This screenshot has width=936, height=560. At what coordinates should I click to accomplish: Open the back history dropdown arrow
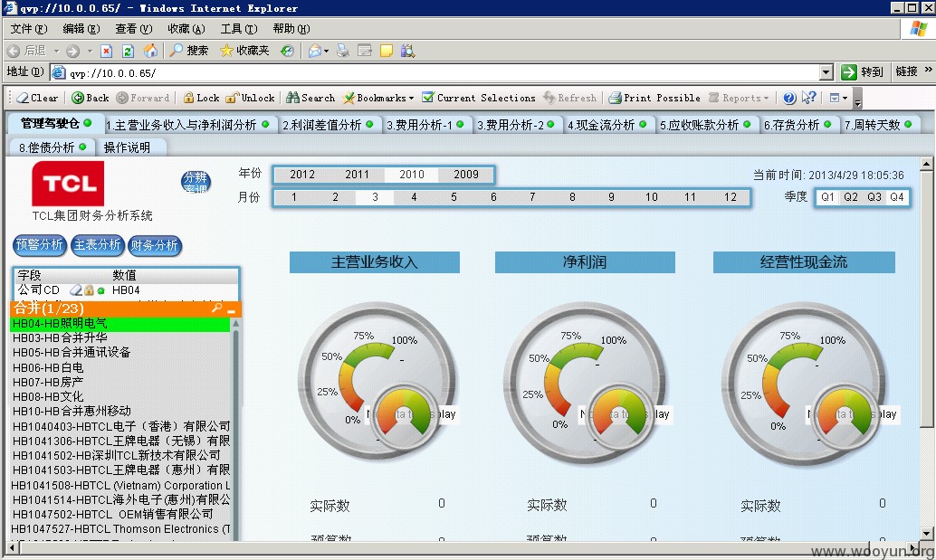56,51
